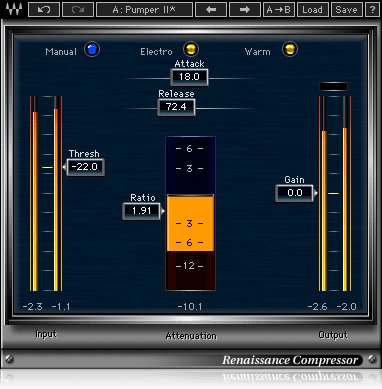Click the right input meter
This screenshot has width=382, height=389.
point(56,194)
